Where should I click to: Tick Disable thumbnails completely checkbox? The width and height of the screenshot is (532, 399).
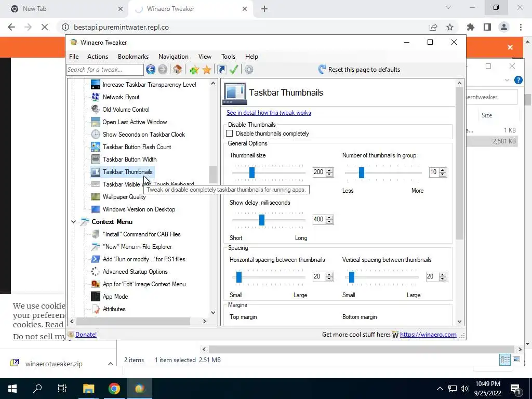point(230,134)
